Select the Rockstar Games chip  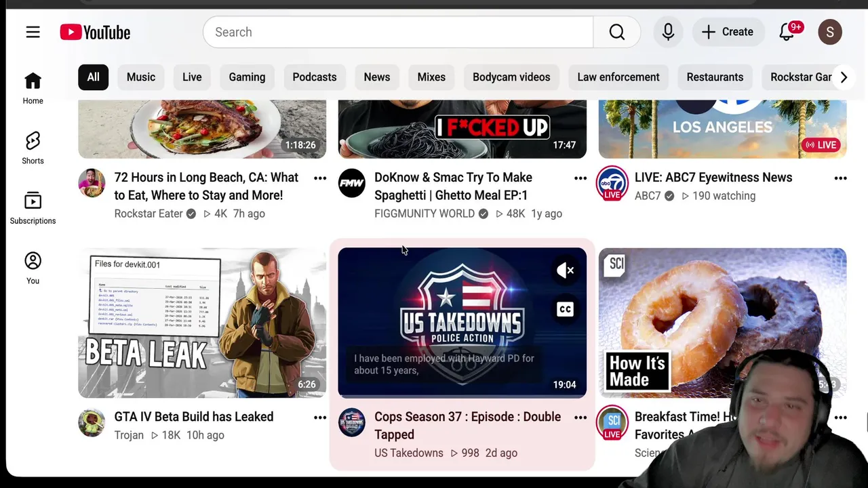800,77
